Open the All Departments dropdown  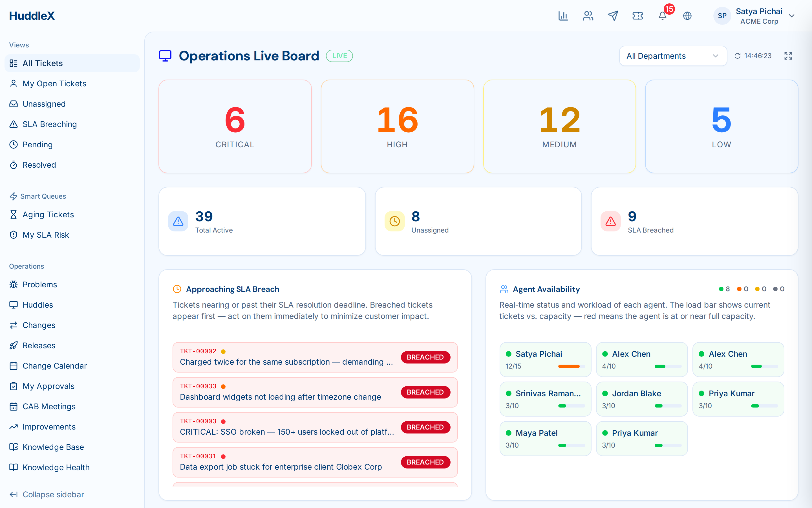673,56
